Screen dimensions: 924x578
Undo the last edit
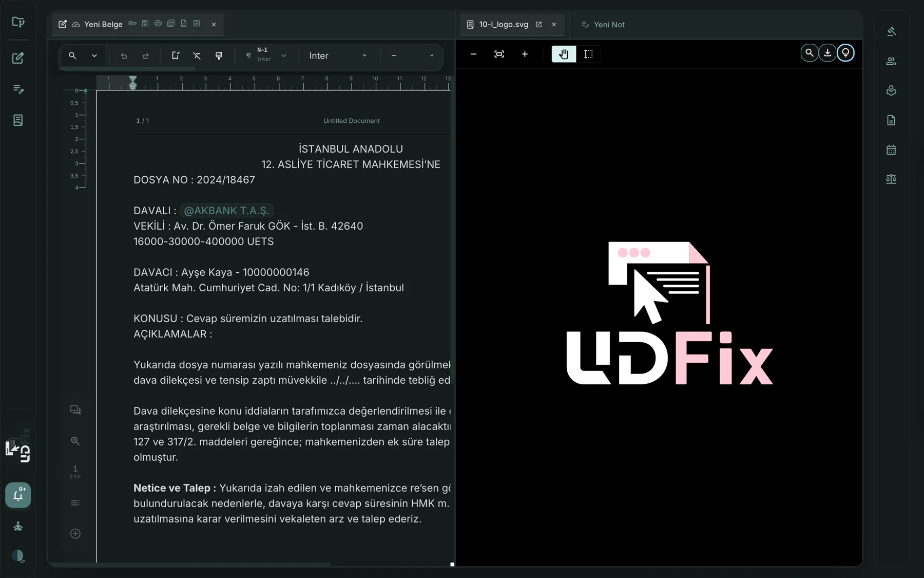coord(124,55)
